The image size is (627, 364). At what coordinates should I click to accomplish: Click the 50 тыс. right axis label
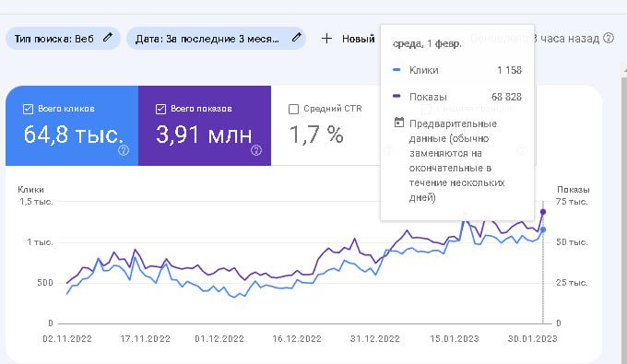click(572, 242)
